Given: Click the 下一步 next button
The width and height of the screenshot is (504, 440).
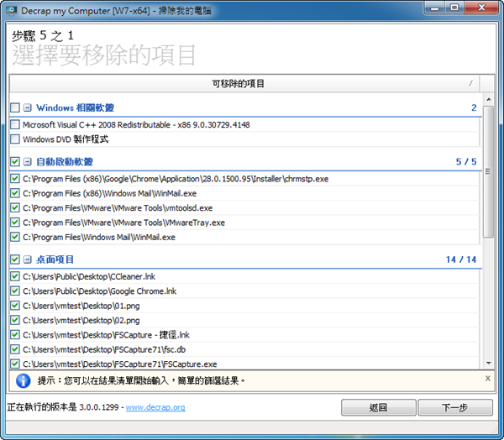Looking at the screenshot, I should [455, 407].
